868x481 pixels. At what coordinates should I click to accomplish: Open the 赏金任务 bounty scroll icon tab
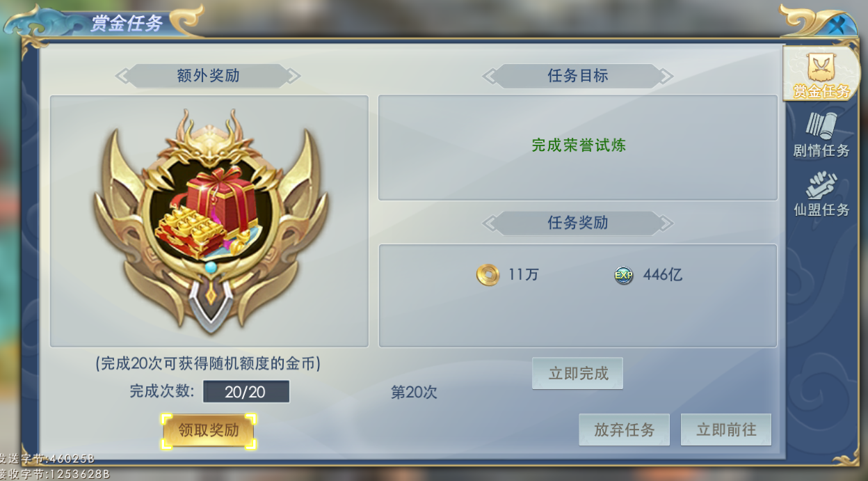(x=821, y=68)
